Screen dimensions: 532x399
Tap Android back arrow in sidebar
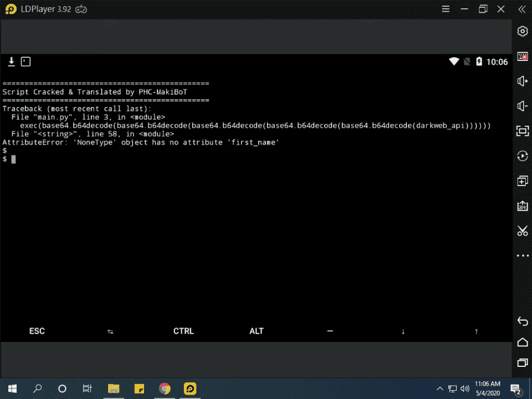pyautogui.click(x=523, y=321)
